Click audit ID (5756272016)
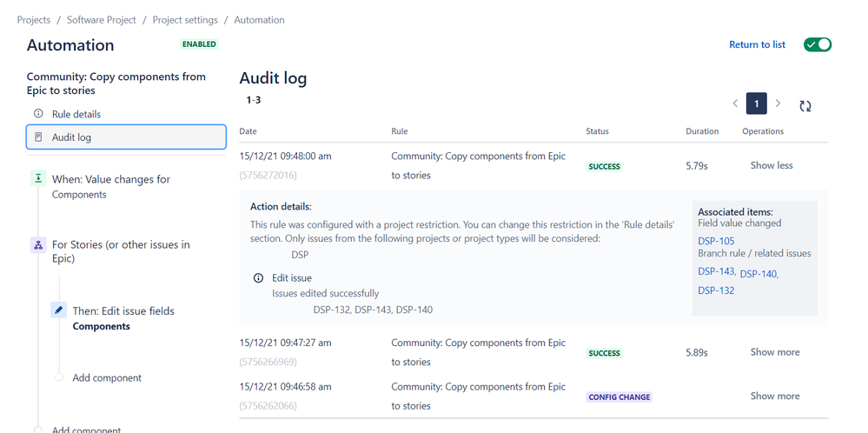 tap(268, 176)
